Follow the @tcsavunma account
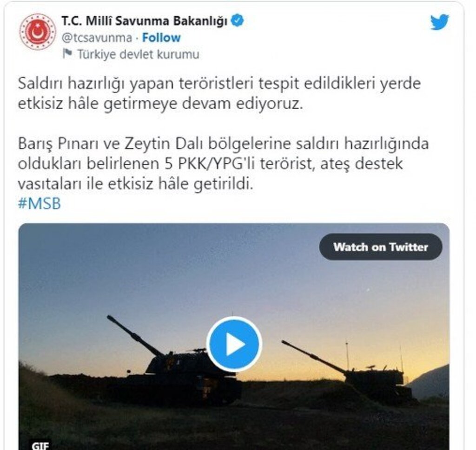 click(161, 38)
